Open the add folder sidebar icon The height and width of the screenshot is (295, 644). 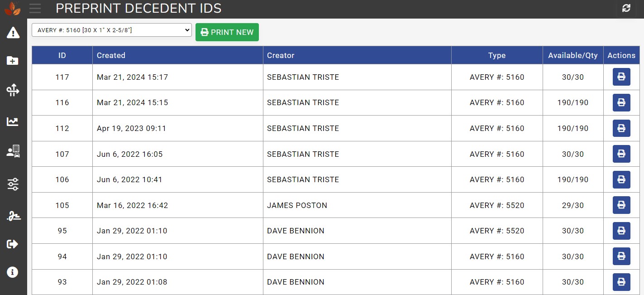[13, 61]
